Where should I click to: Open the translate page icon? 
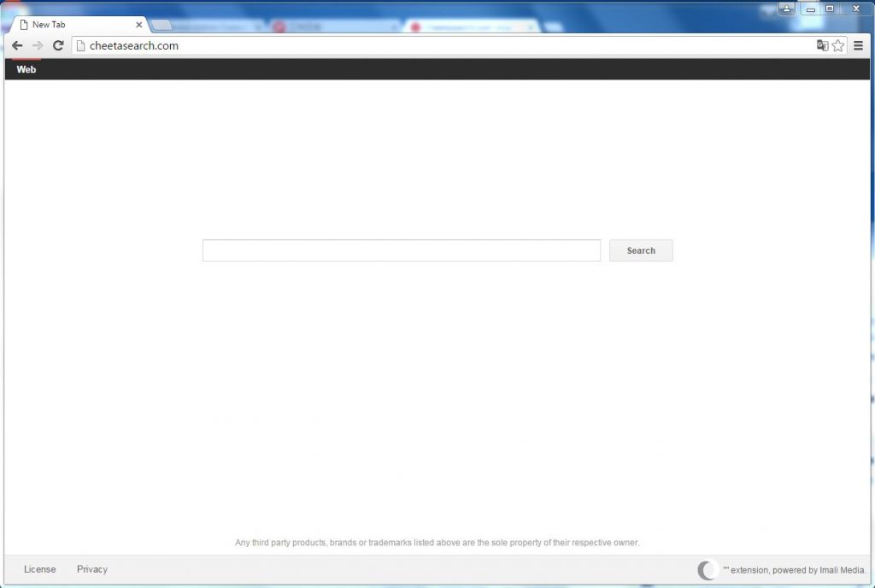[x=822, y=46]
